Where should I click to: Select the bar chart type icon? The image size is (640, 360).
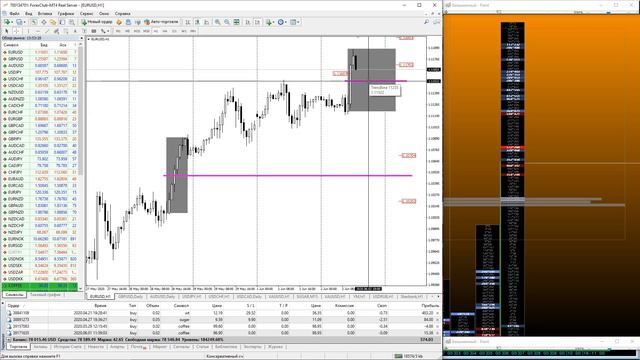[188, 22]
